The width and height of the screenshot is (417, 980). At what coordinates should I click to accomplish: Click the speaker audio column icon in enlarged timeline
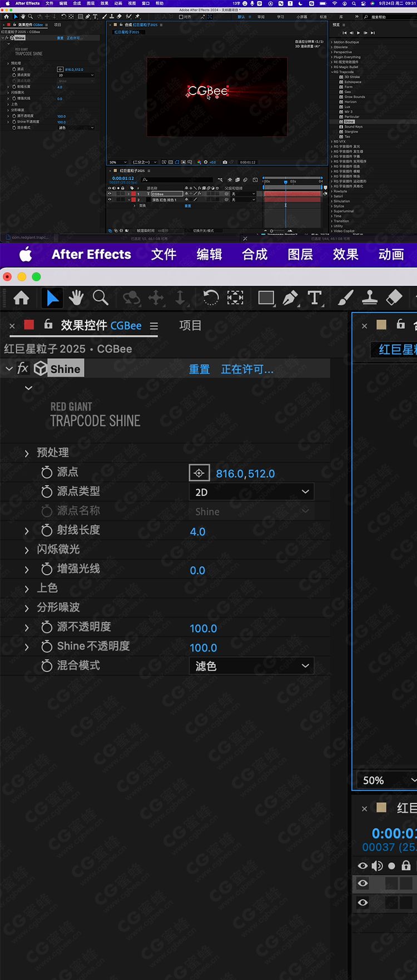[x=377, y=866]
